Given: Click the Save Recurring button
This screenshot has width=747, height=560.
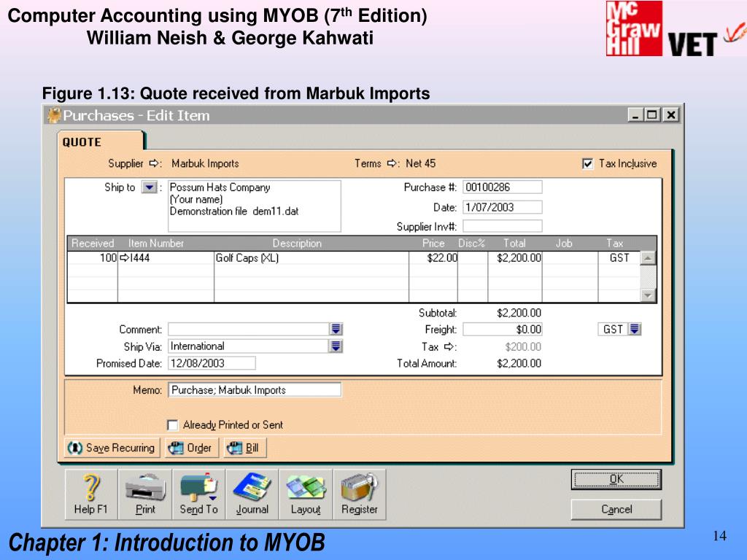Looking at the screenshot, I should coord(112,448).
